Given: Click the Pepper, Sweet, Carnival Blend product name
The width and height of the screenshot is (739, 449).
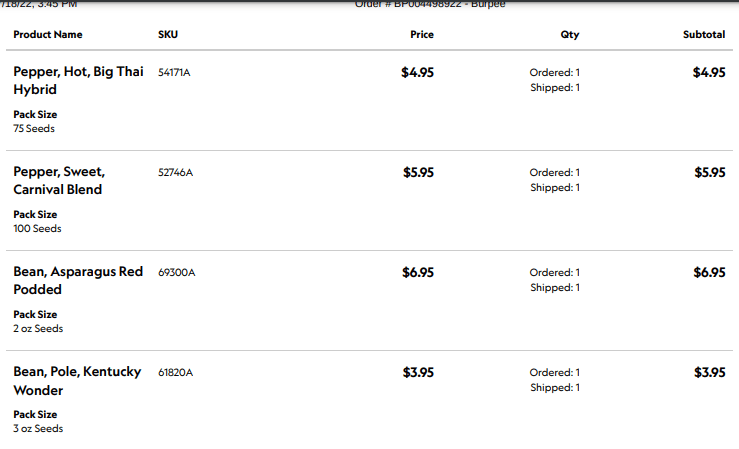Looking at the screenshot, I should [x=58, y=181].
